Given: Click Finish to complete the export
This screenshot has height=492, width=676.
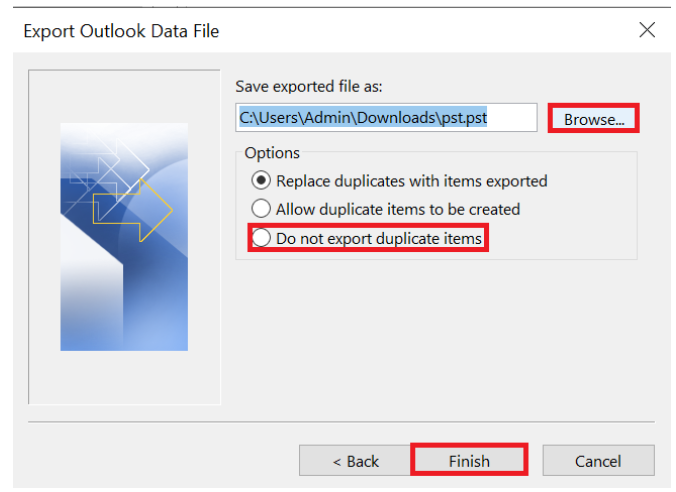Looking at the screenshot, I should (x=469, y=461).
